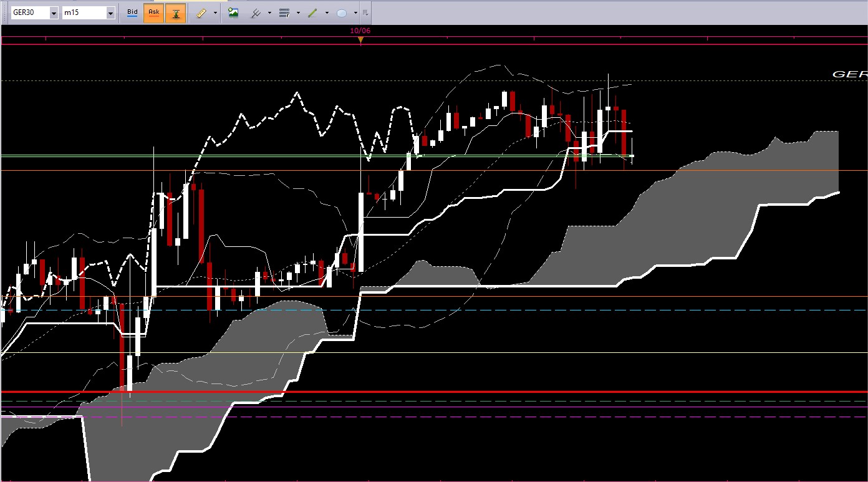
Task: Expand the ellipse shape options arrow
Action: [x=355, y=12]
